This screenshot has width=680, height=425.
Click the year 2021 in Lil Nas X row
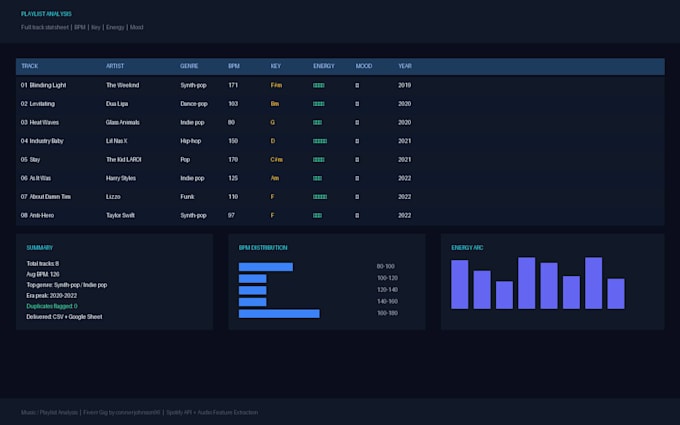405,141
